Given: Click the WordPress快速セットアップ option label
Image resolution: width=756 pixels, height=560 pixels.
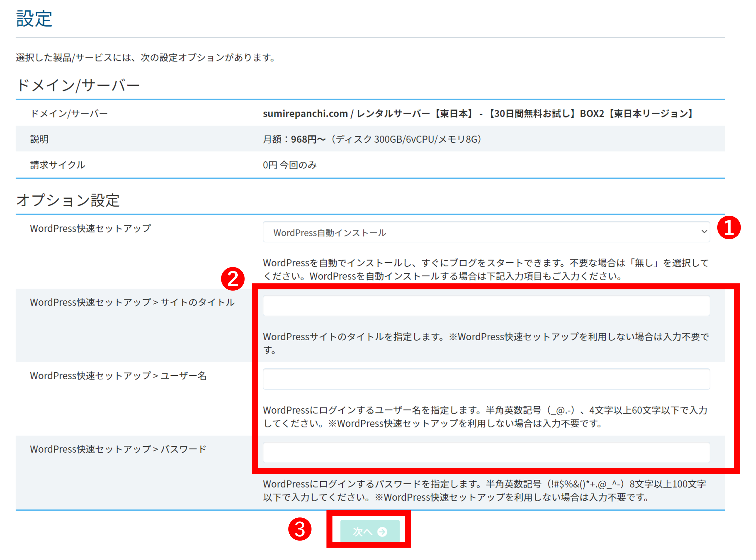Looking at the screenshot, I should (90, 229).
